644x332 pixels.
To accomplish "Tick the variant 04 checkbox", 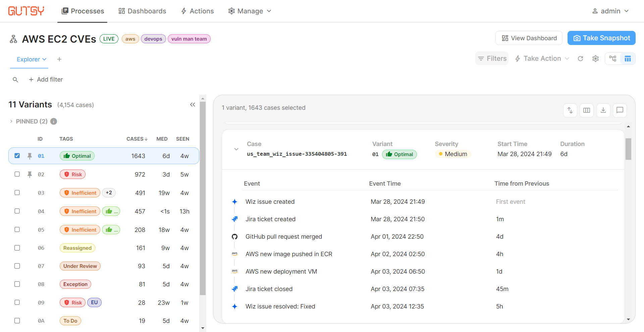I will coord(17,211).
